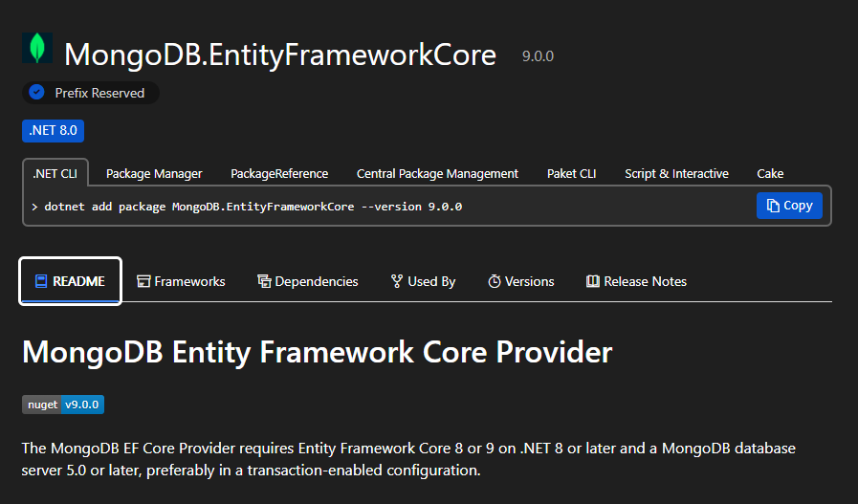Switch to the Script & Interactive tab
Viewport: 858px width, 504px height.
676,173
